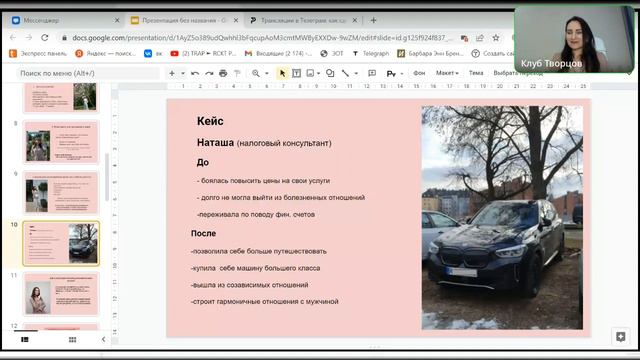
Task: Click the Поиск по меню search field
Action: [88, 73]
